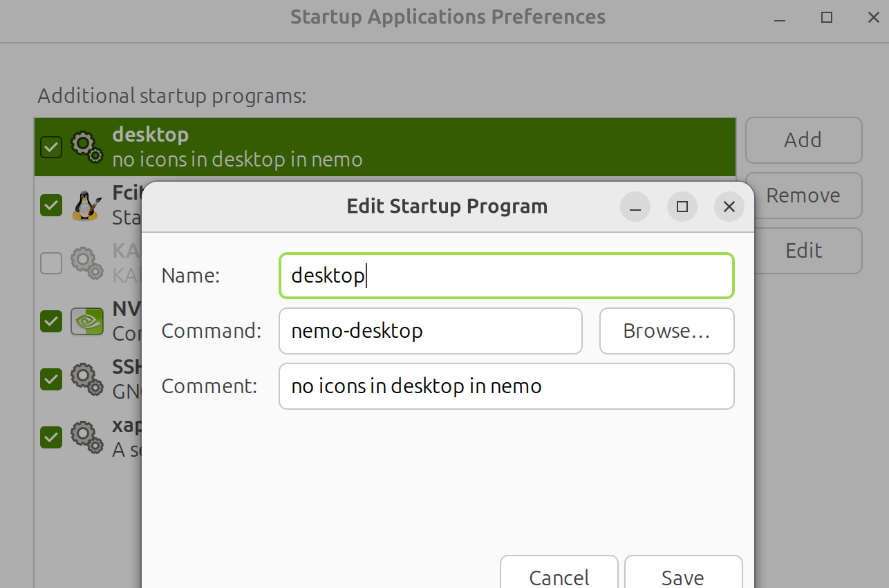
Task: Click the 'Command:' label
Action: (x=212, y=331)
